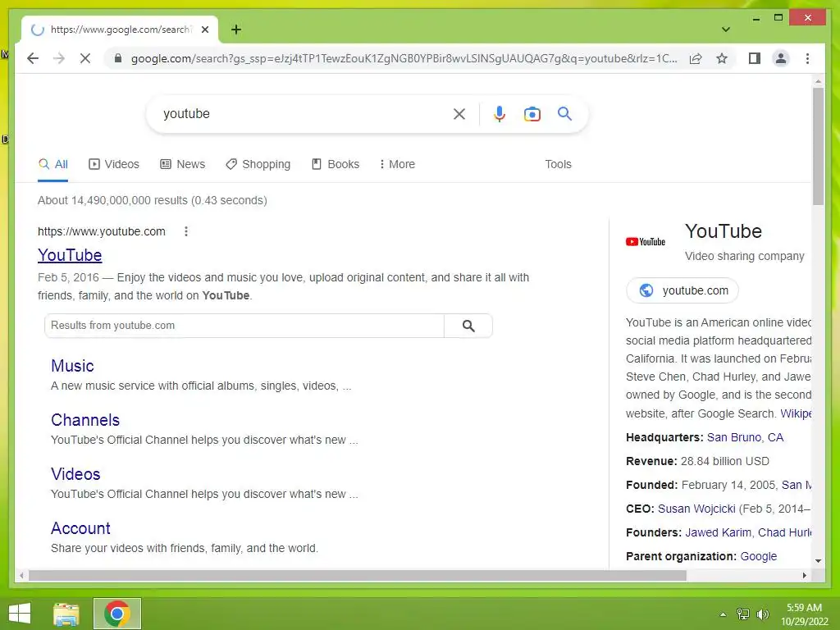Switch to the Shopping results tab

(x=258, y=164)
